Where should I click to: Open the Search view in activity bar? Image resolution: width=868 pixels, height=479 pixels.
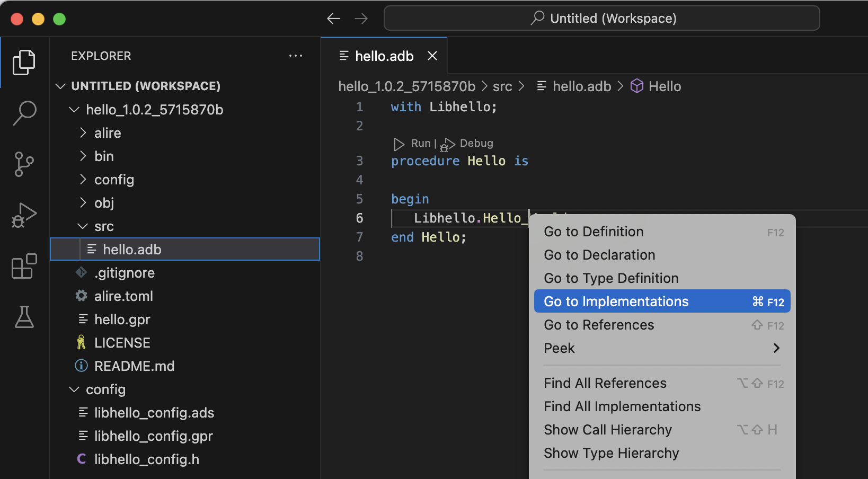(x=24, y=113)
